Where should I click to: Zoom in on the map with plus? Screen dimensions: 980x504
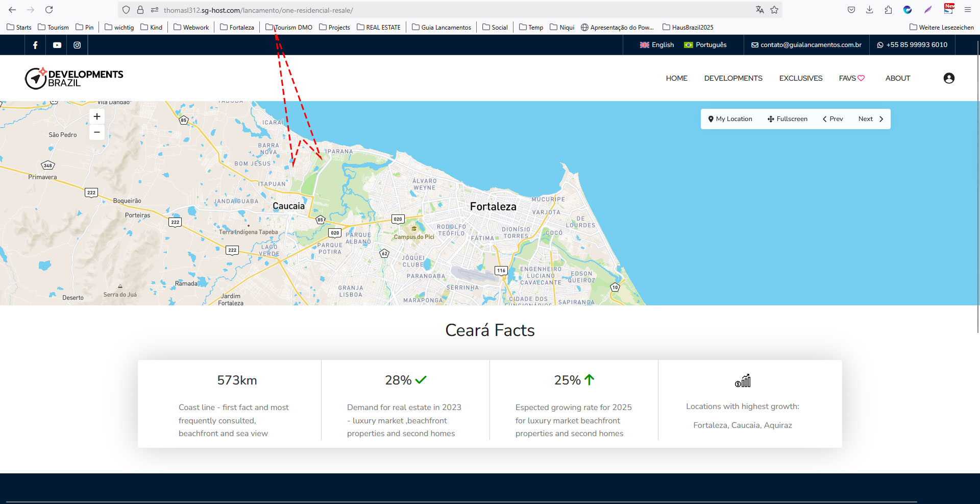click(x=97, y=116)
